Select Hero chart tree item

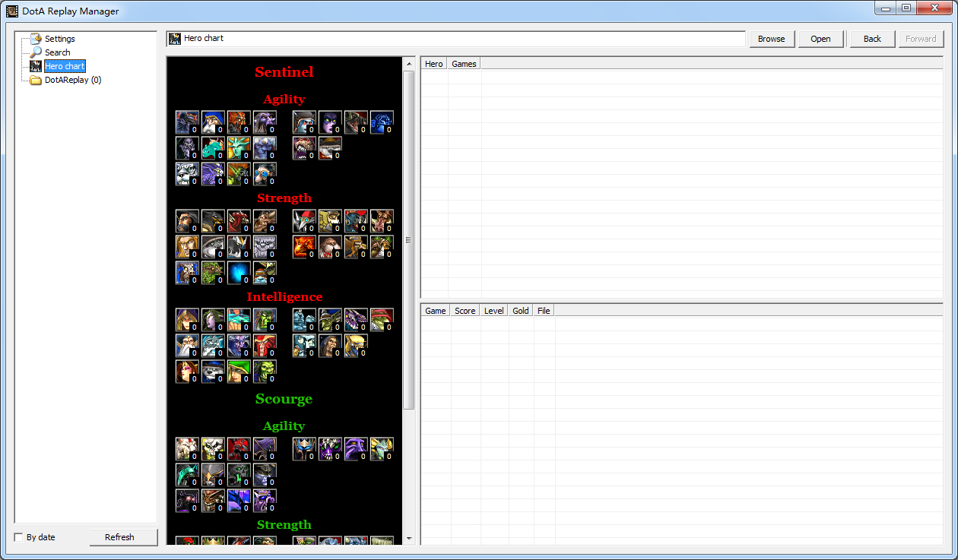[65, 66]
